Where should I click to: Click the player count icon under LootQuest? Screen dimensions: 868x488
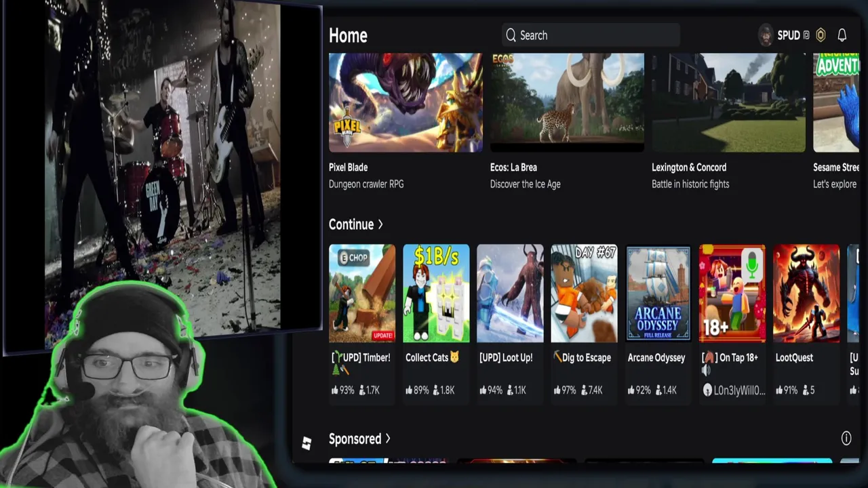tap(806, 390)
